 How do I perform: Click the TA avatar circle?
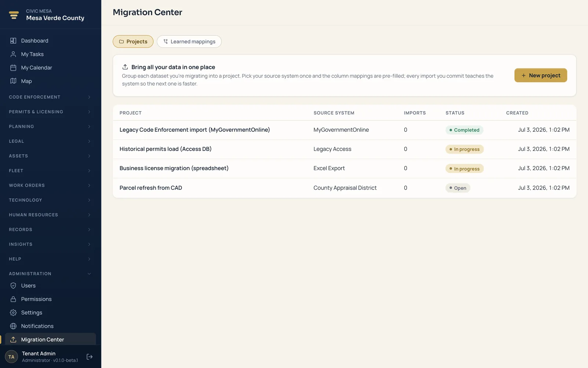(x=11, y=357)
